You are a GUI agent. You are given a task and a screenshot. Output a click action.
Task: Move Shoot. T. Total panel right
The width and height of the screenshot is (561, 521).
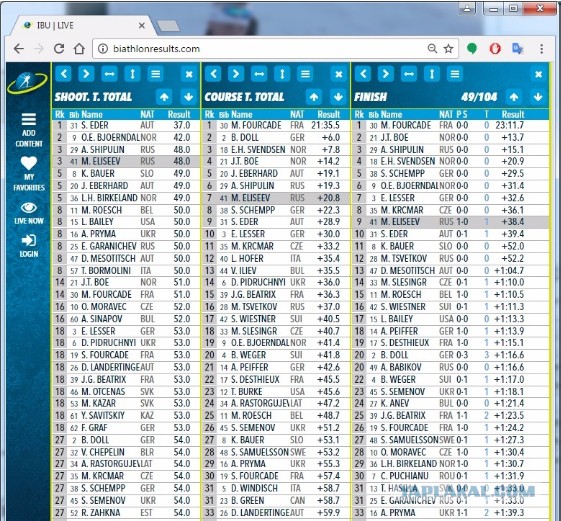pyautogui.click(x=86, y=74)
